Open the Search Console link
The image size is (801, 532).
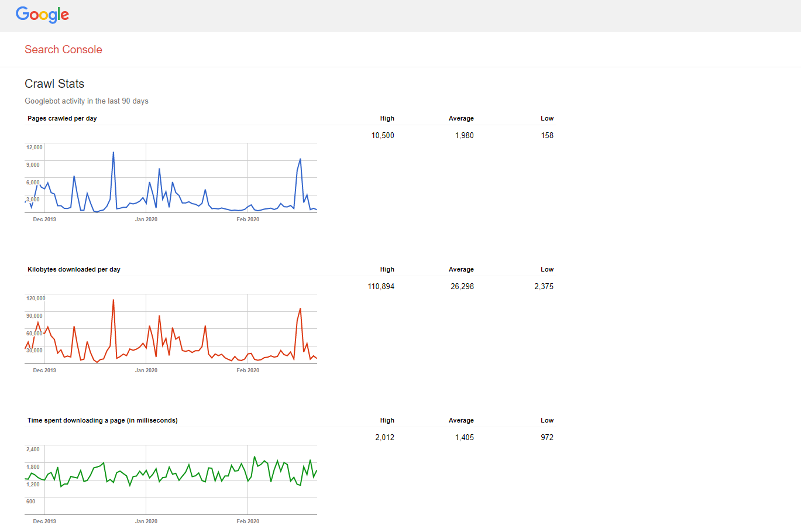point(63,50)
